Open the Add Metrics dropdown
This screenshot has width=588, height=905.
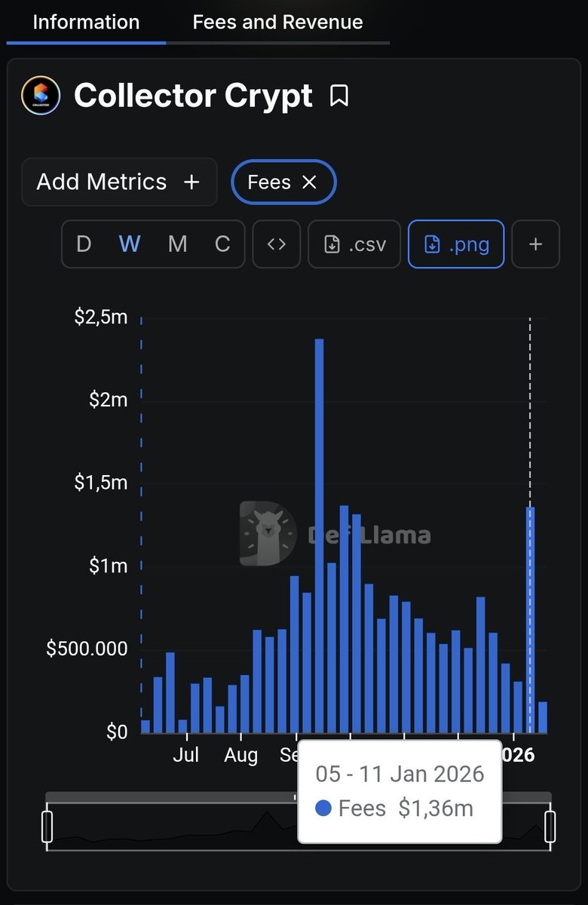119,182
